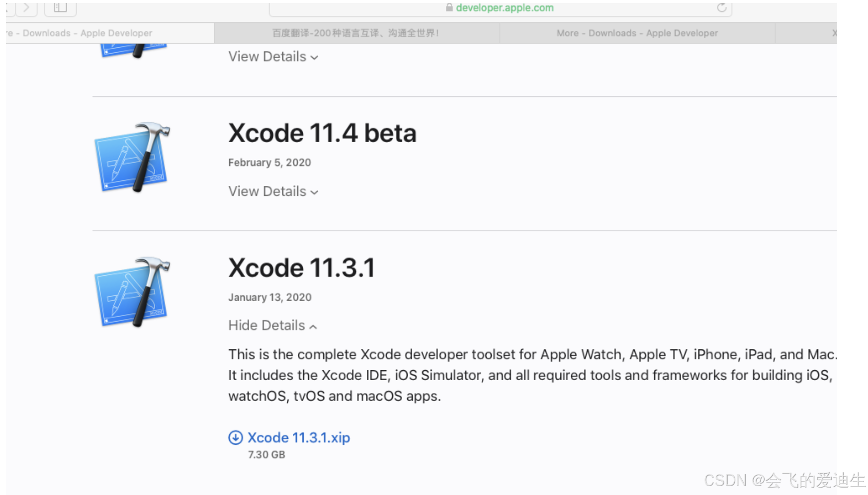Click the Xcode 11.4 beta hammer icon
This screenshot has height=495, width=868.
click(132, 157)
